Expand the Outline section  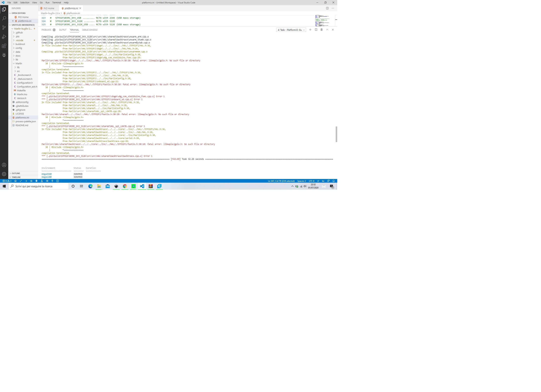pos(23,174)
